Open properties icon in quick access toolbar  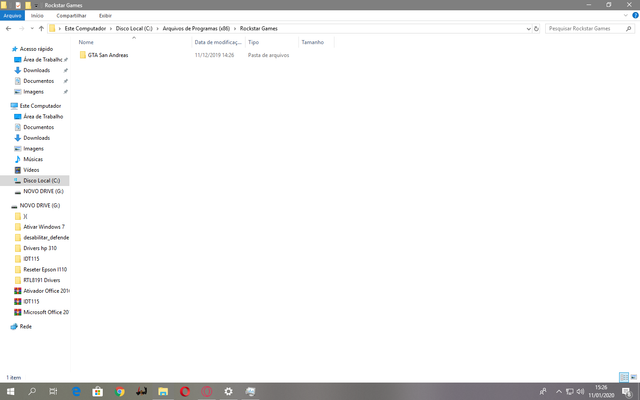(x=18, y=5)
